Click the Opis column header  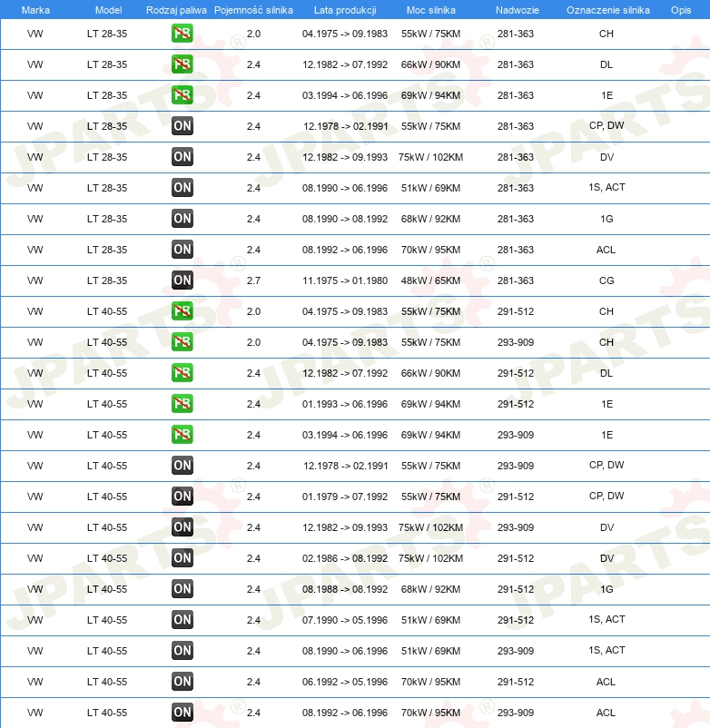(681, 10)
